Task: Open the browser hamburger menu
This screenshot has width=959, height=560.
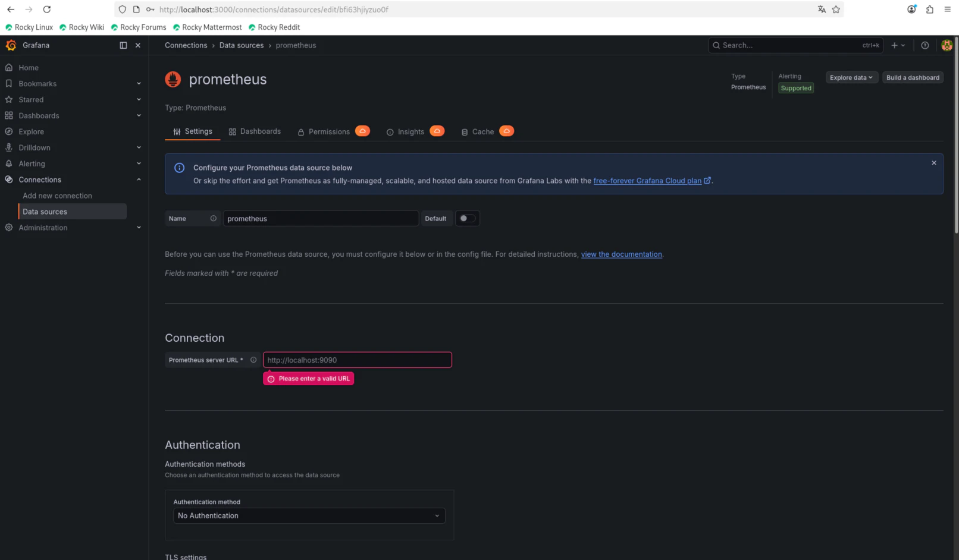Action: click(947, 10)
